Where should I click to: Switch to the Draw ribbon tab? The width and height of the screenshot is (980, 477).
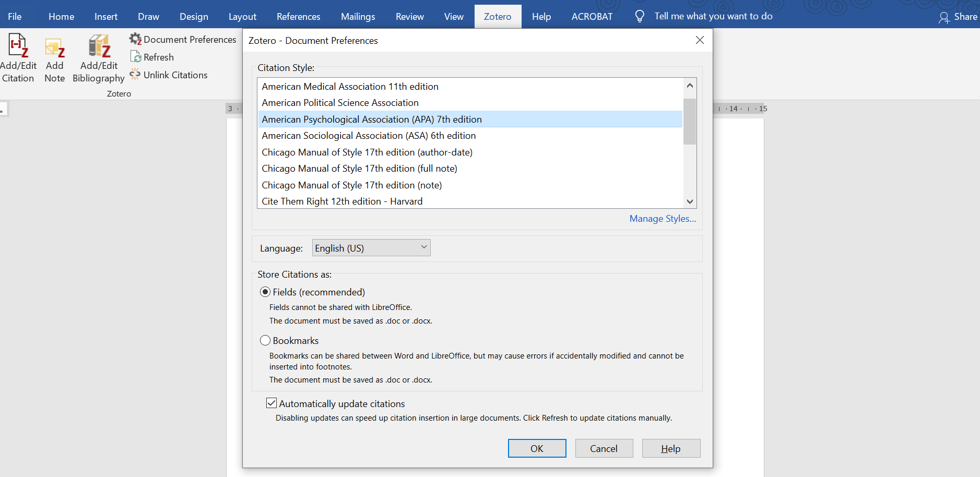click(x=148, y=16)
